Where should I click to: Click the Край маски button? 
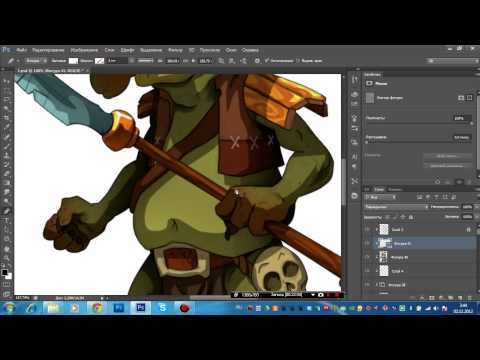point(447,156)
